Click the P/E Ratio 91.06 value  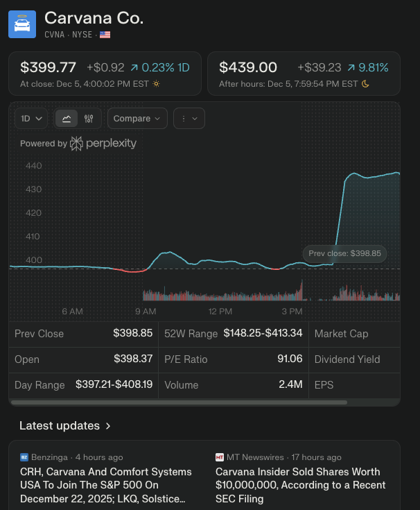290,359
